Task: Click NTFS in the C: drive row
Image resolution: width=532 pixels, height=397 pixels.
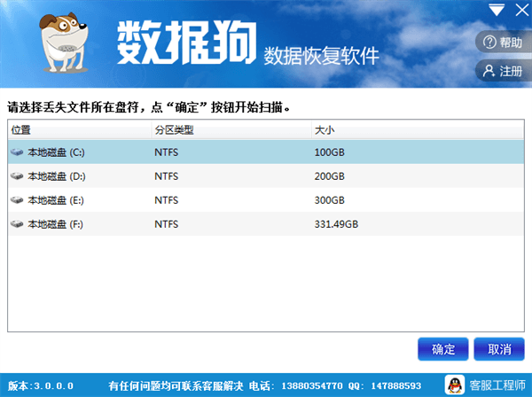Action: 167,152
